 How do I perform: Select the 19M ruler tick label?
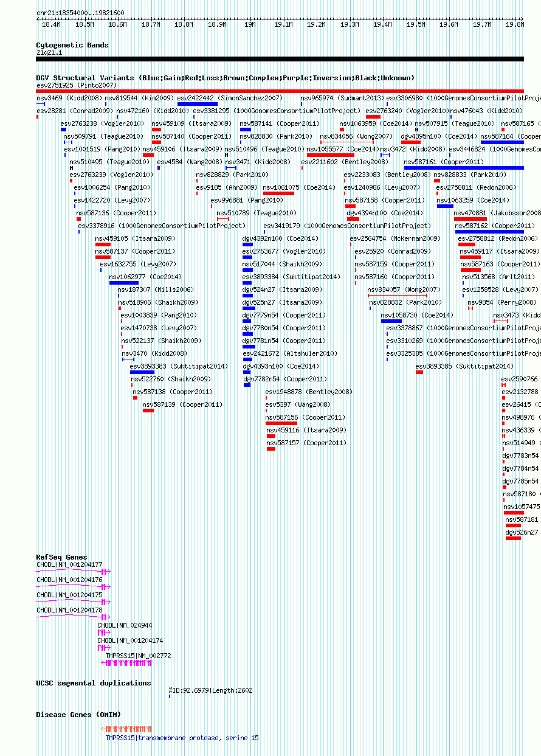(250, 25)
